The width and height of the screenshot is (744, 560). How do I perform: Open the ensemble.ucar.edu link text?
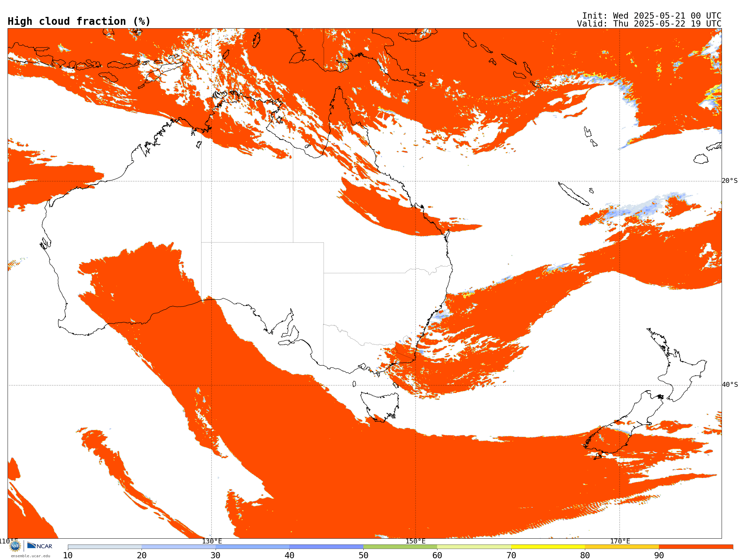click(x=30, y=556)
